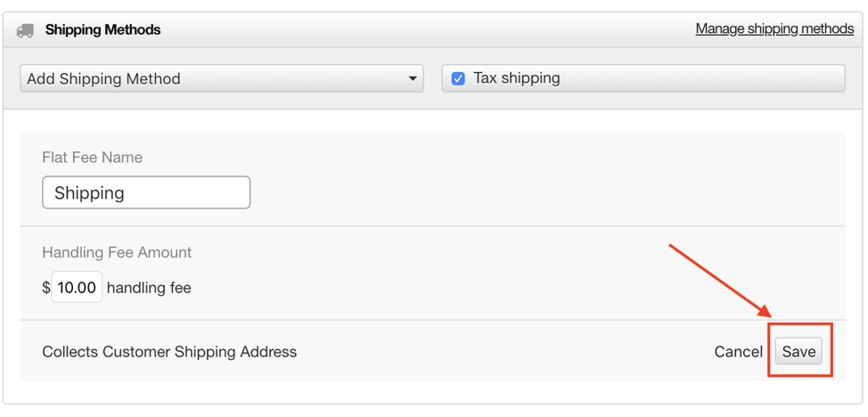Open the Manage shipping methods link
Screen dimensions: 868x417
pyautogui.click(x=774, y=29)
